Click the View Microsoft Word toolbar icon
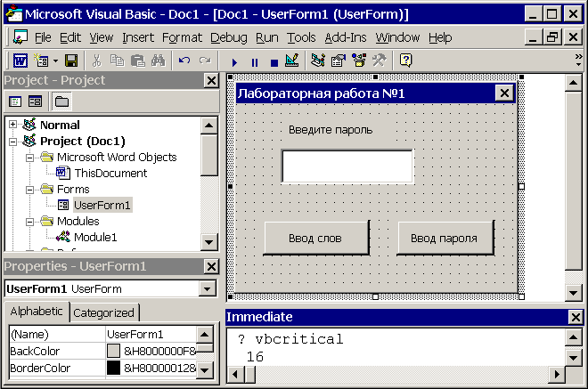This screenshot has width=588, height=389. (x=20, y=61)
